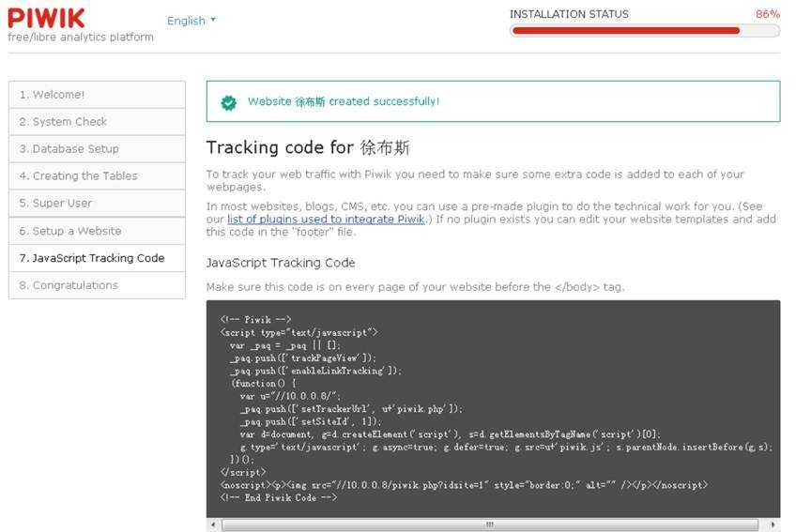Click the 'INSTALLATION STATUS' label
811x532 pixels.
569,14
